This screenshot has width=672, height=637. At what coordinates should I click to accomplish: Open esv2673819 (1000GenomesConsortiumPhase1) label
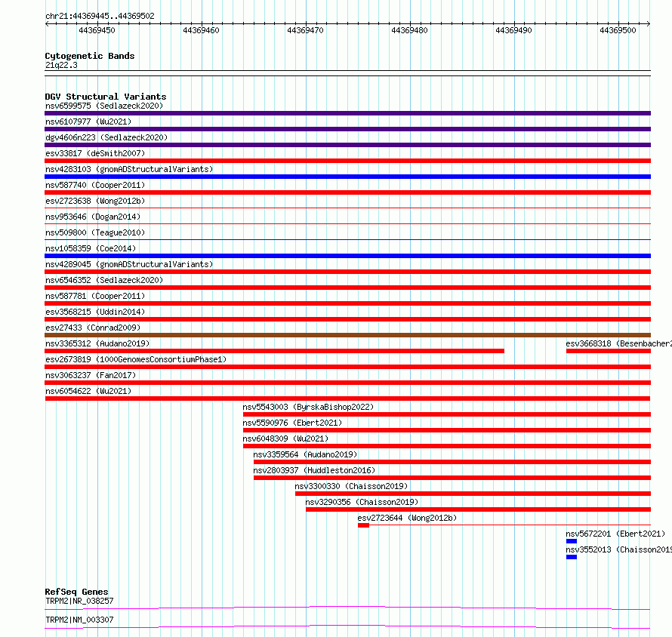pos(136,359)
